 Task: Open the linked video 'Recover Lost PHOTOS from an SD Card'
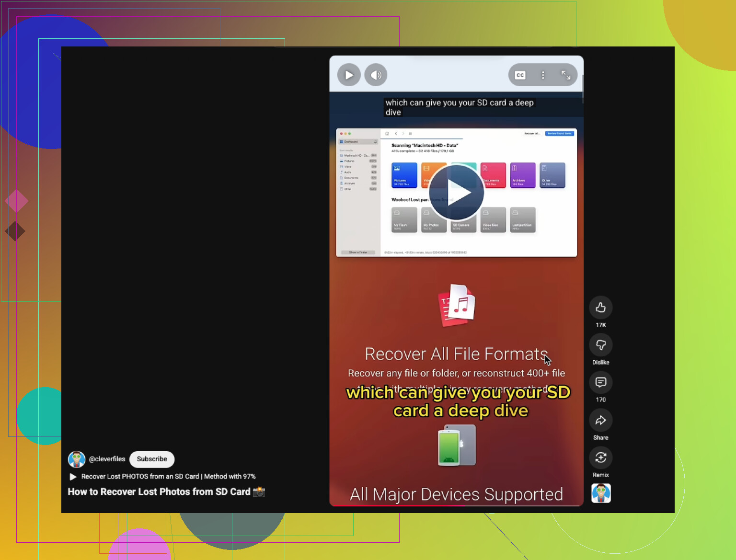tap(163, 477)
